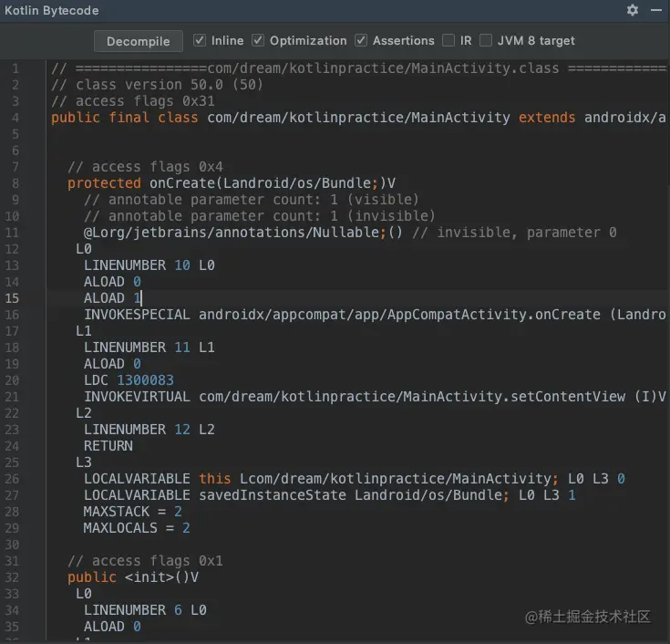This screenshot has width=670, height=644.
Task: Toggle the Inline checkbox
Action: click(199, 41)
